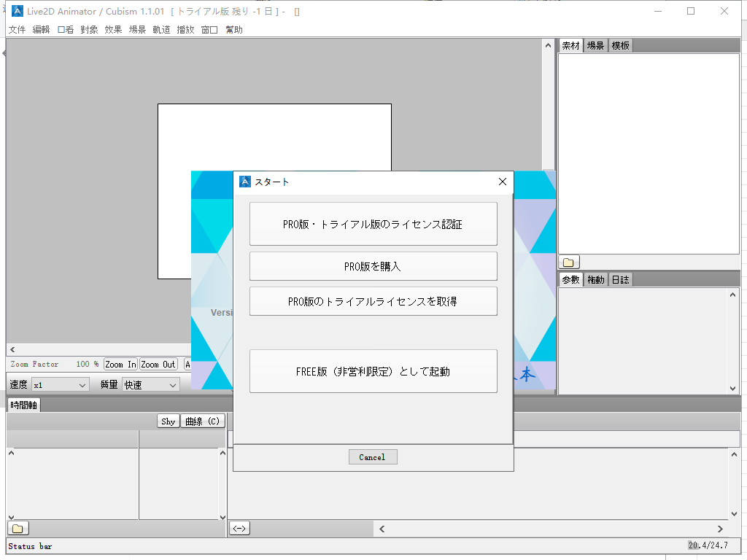Start as FREE版 (非営利限定)

[373, 371]
